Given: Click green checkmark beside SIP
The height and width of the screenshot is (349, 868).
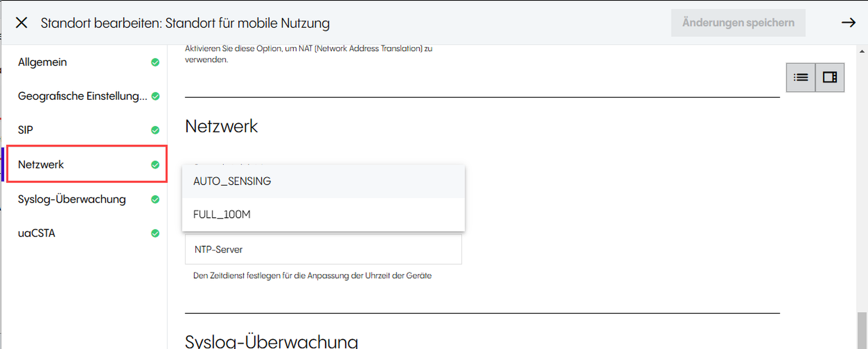Looking at the screenshot, I should pyautogui.click(x=155, y=130).
